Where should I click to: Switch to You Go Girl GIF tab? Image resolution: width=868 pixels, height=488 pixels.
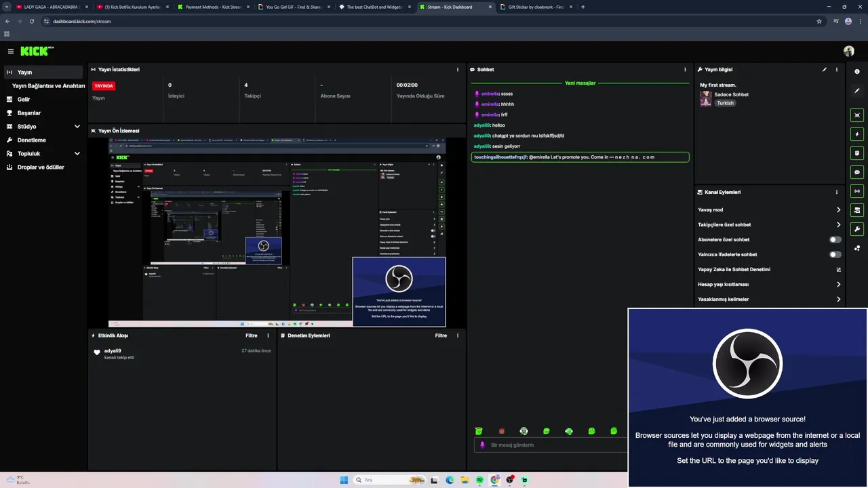pos(294,7)
